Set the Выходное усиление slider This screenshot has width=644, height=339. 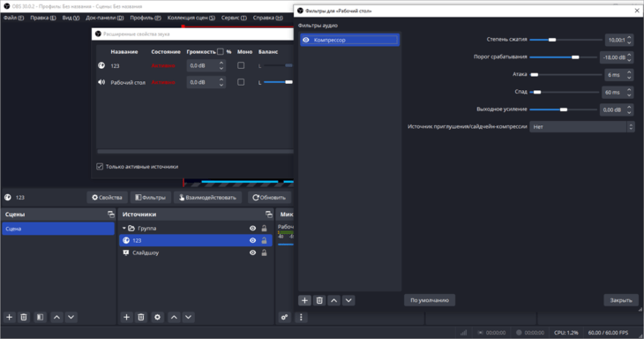[x=563, y=109]
